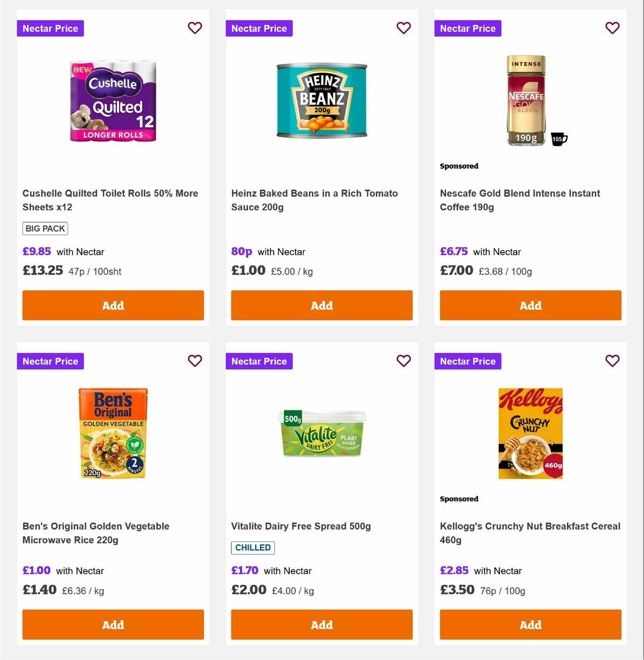The width and height of the screenshot is (644, 660).
Task: Add Ben's Original rice to basket
Action: click(113, 625)
